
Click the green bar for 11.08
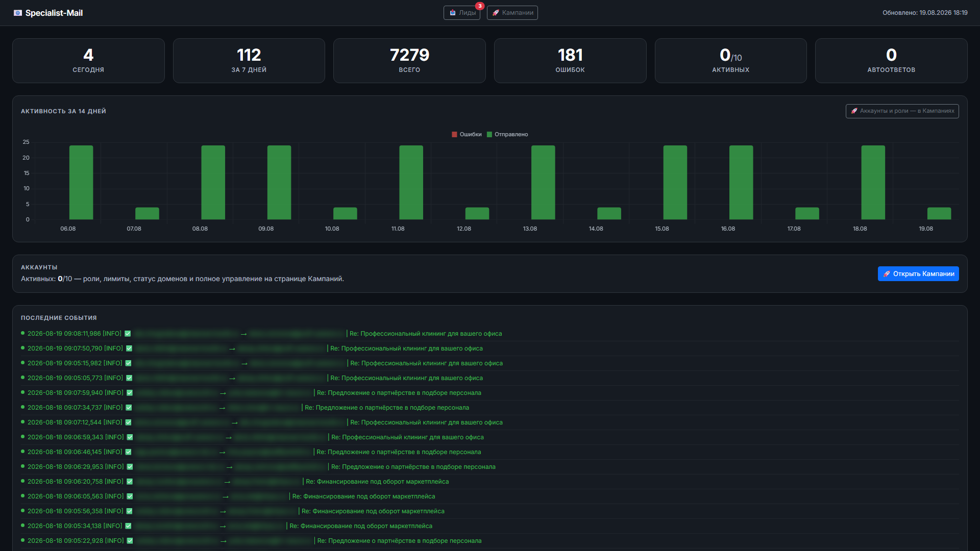pyautogui.click(x=411, y=183)
